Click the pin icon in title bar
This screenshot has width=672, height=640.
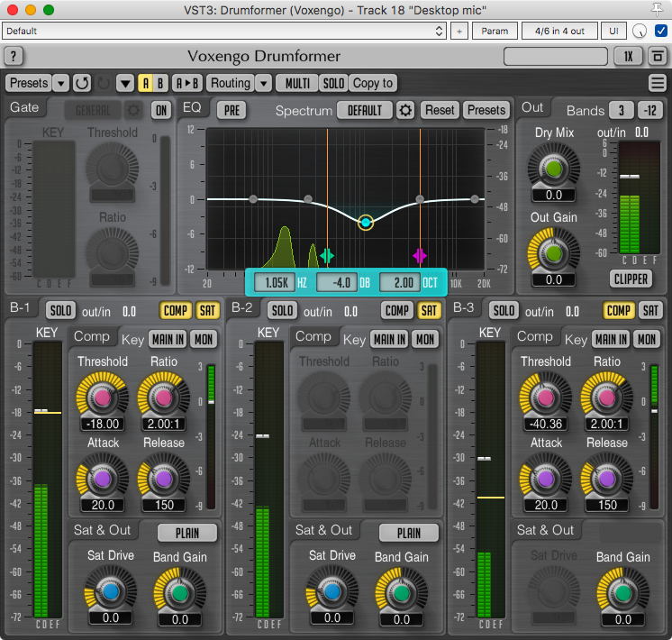657,9
